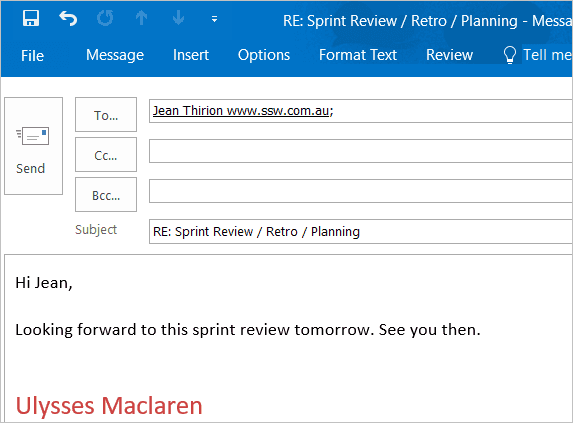
Task: Click the Subject field with RE: Sprint Review
Action: click(x=361, y=231)
